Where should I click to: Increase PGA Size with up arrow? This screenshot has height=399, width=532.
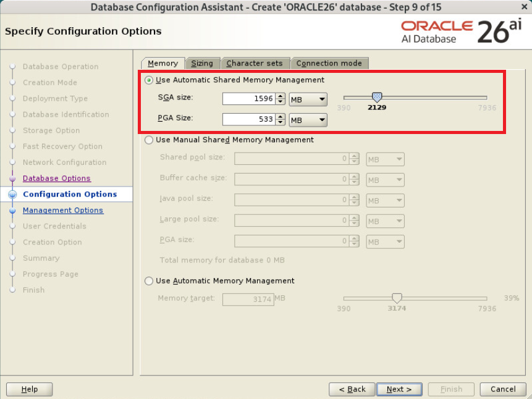click(281, 116)
